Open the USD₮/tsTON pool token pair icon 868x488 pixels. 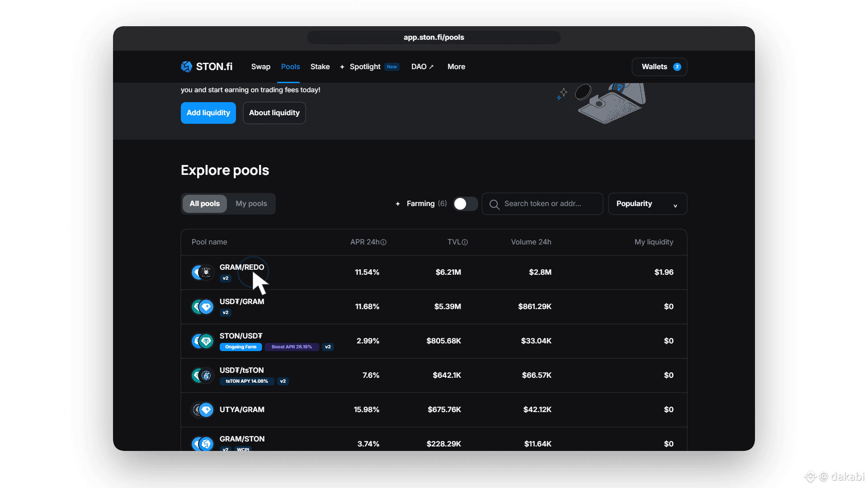[202, 375]
